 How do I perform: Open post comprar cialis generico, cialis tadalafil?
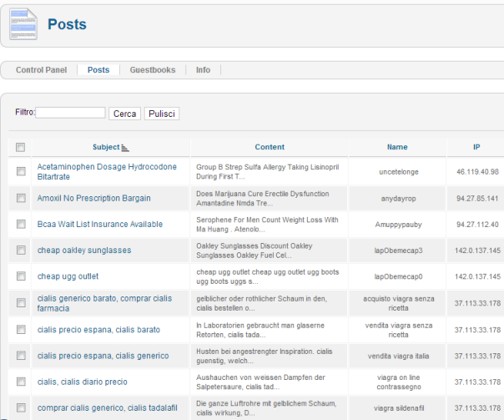(108, 407)
